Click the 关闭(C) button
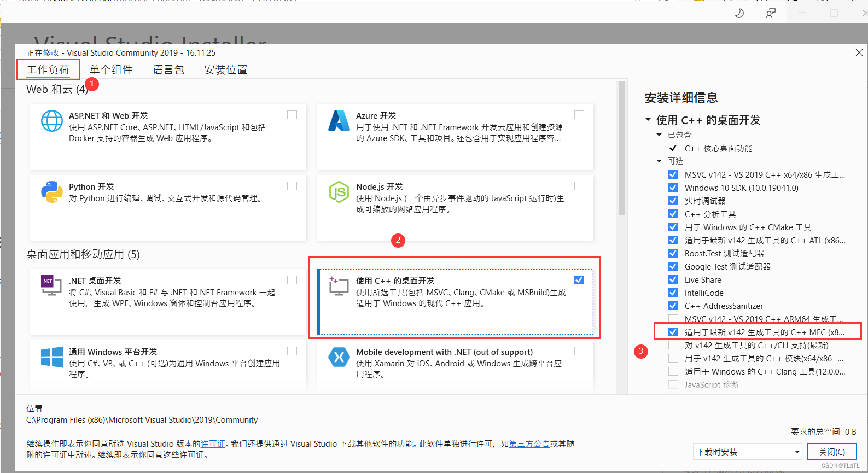 tap(832, 452)
